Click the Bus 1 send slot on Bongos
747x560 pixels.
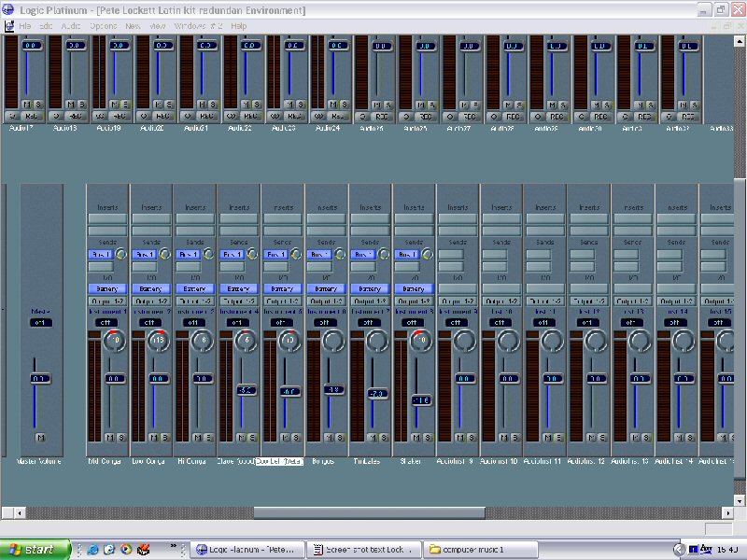point(323,253)
